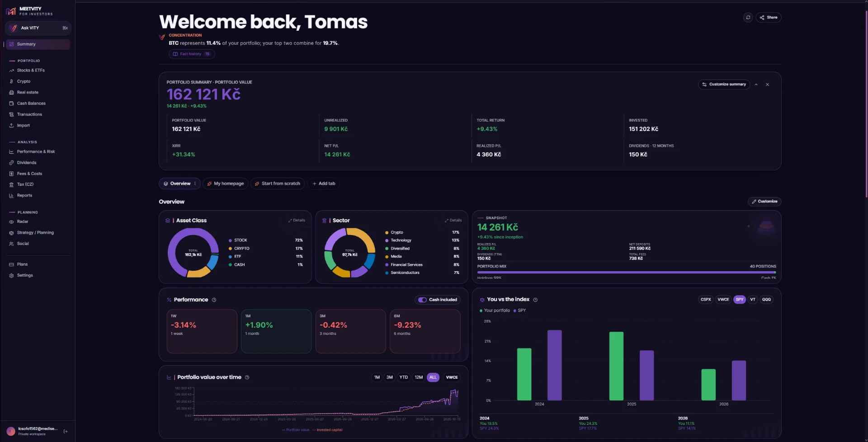Click the refresh icon near Share
This screenshot has height=442, width=868.
(x=748, y=18)
